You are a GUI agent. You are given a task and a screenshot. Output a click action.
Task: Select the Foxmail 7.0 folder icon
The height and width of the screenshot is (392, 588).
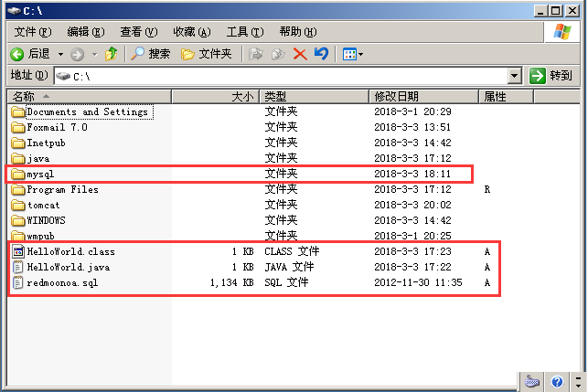[17, 127]
